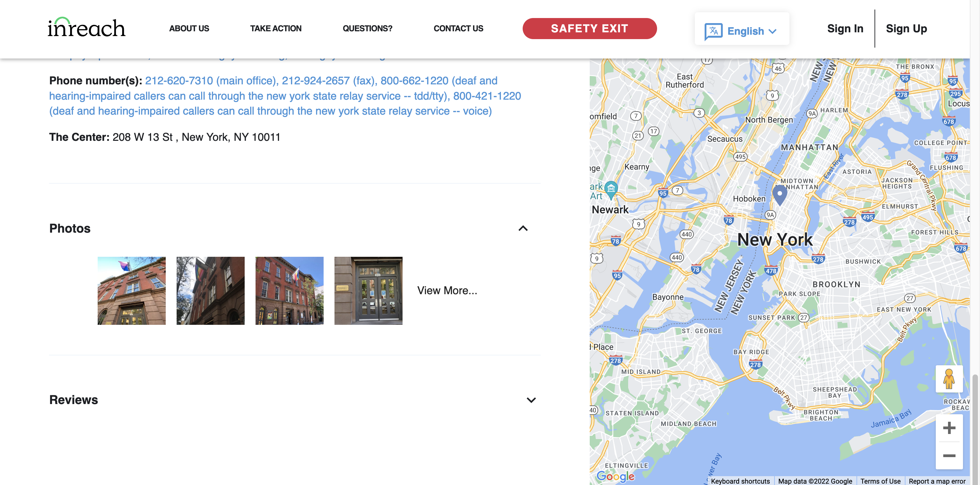
Task: Click the Brooklyn label on map
Action: point(836,285)
